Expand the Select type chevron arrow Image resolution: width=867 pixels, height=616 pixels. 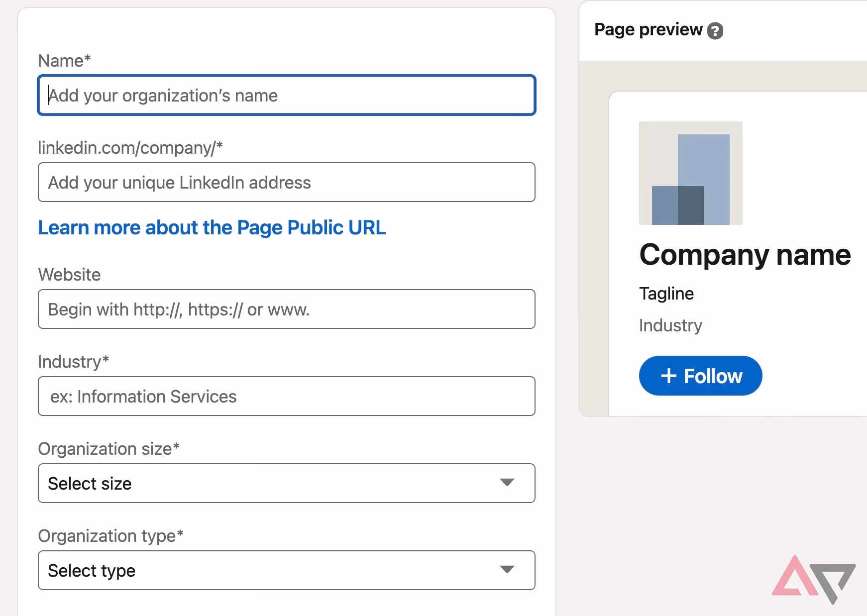pyautogui.click(x=507, y=570)
